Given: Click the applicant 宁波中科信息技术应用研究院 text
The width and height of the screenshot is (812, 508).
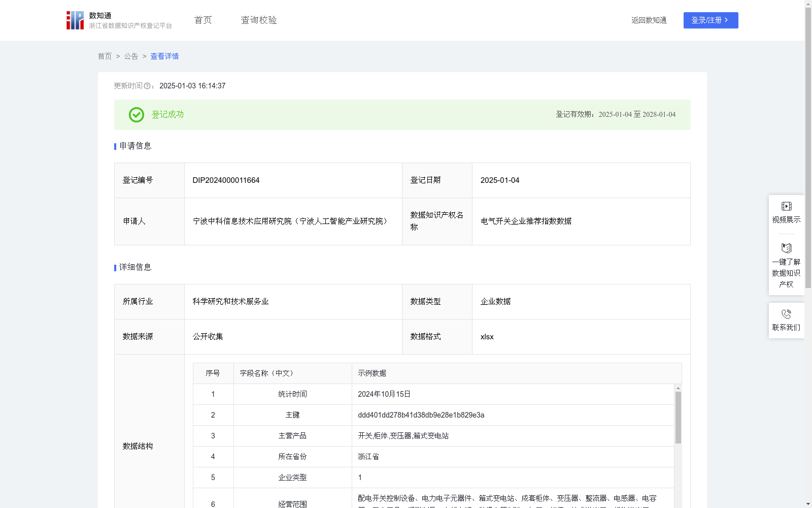Looking at the screenshot, I should tap(290, 221).
